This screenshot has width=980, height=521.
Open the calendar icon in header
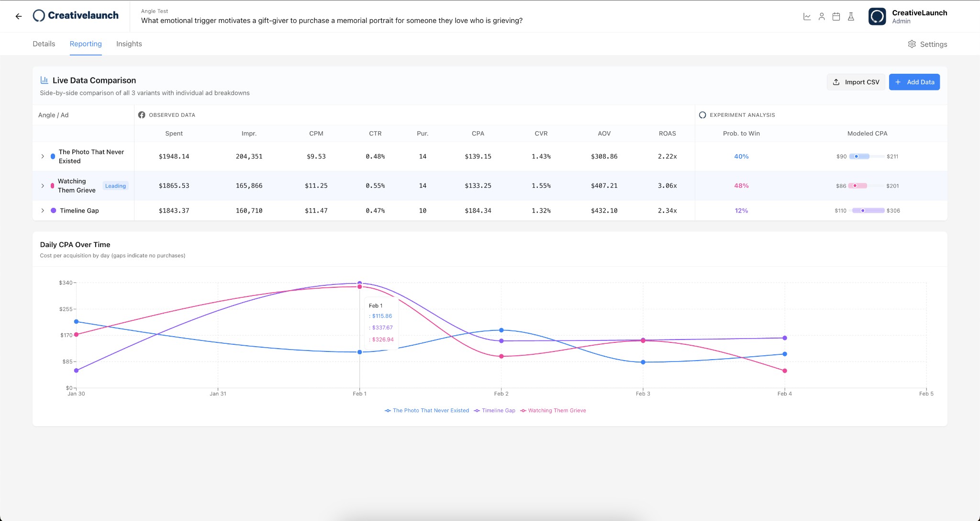tap(836, 16)
